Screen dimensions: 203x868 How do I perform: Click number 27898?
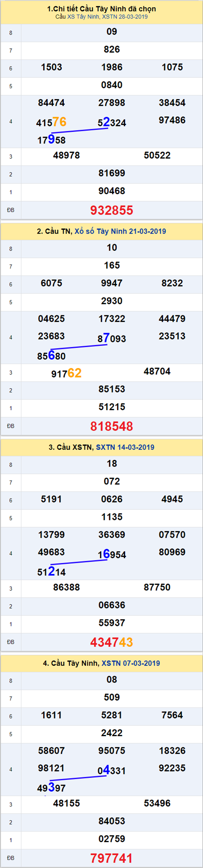click(x=112, y=103)
